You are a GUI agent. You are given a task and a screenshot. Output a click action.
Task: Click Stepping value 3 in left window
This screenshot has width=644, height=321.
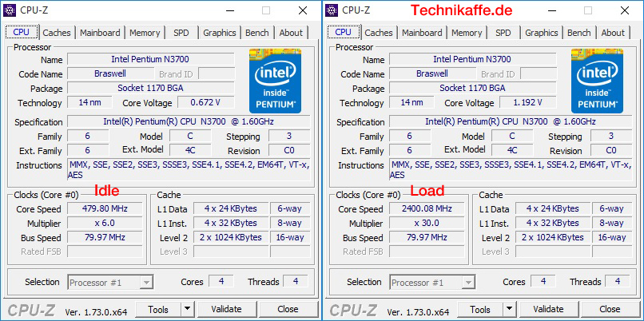(289, 136)
